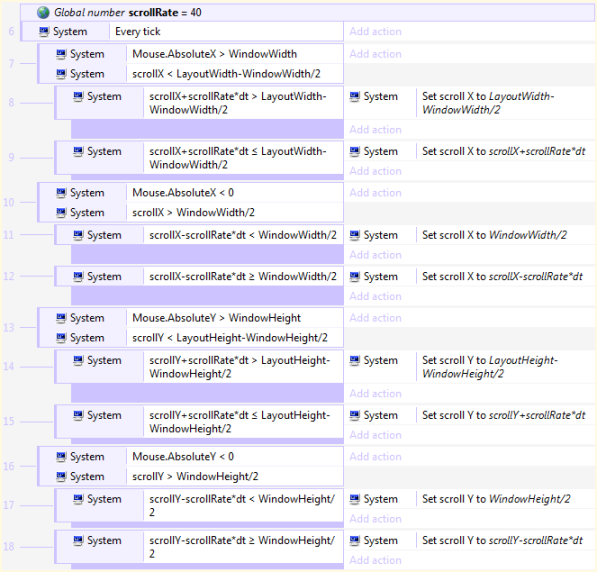
Task: Click System icon of Set scroll Y to WindowHeight/2 action
Action: 354,499
